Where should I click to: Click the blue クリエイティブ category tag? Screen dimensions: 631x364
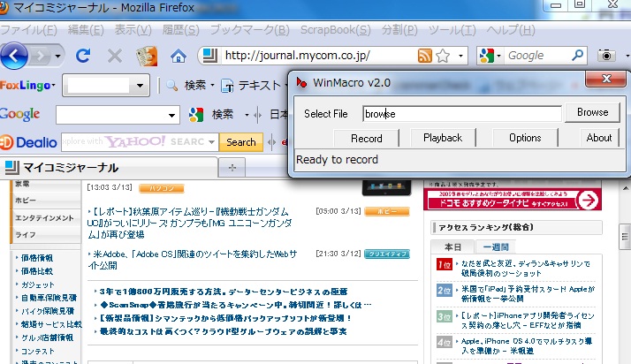pyautogui.click(x=387, y=254)
